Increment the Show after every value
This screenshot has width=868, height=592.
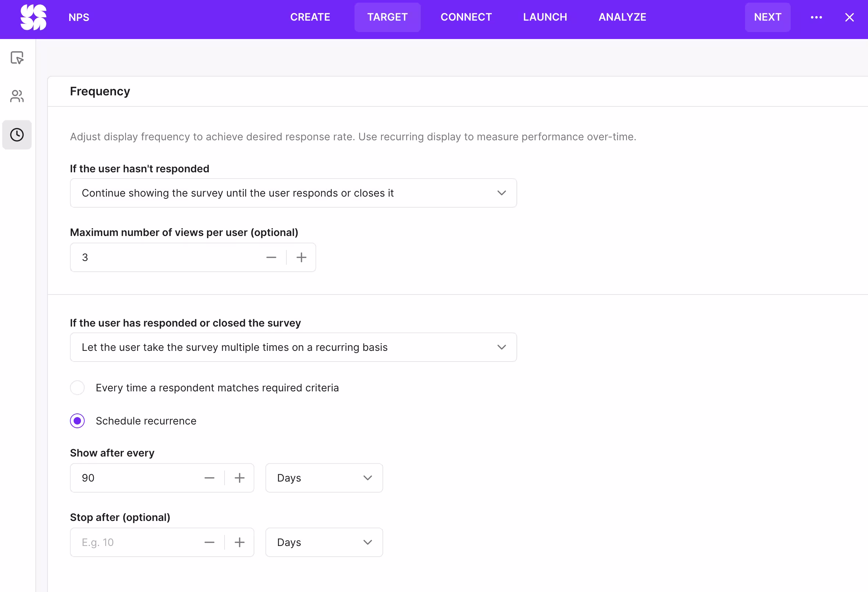point(239,478)
